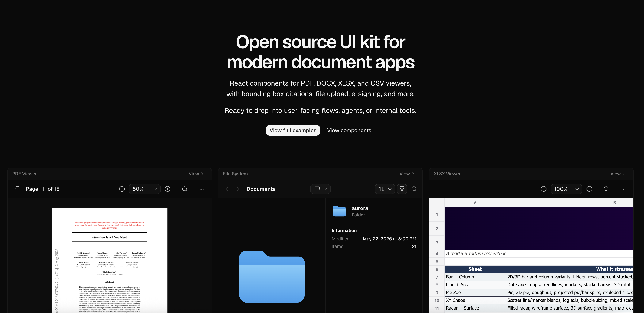Click the 'Sheet' header cell
Image resolution: width=644 pixels, height=313 pixels.
pos(475,269)
